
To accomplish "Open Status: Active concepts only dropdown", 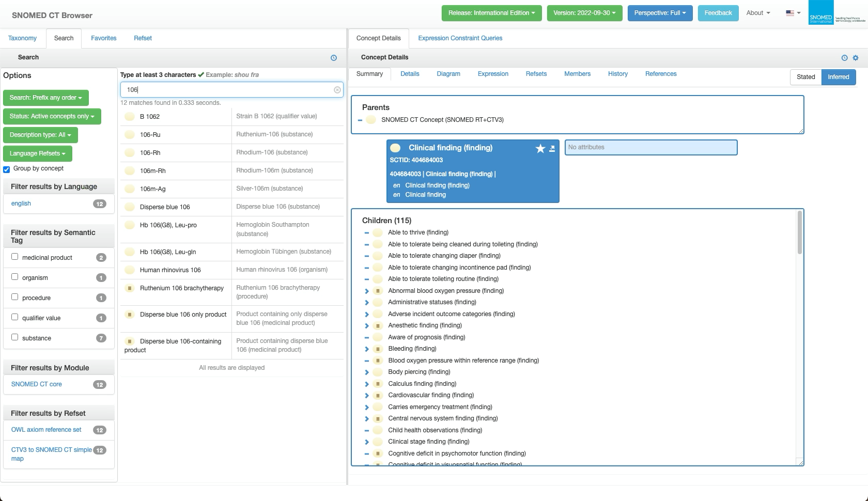I will click(52, 116).
